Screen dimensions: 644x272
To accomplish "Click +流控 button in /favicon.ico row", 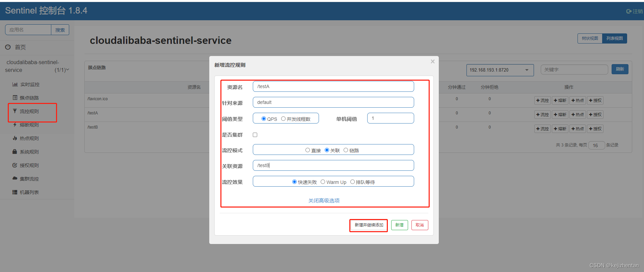I will (542, 101).
